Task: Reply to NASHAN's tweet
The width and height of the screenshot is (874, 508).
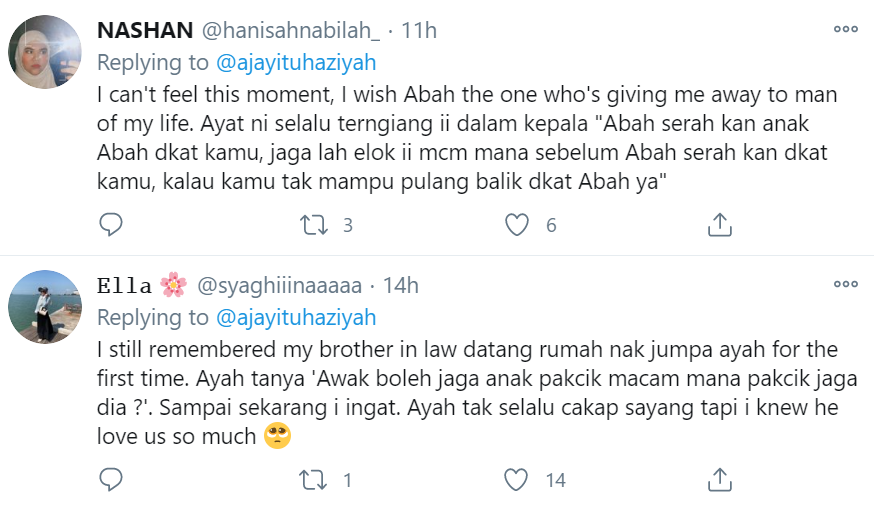Action: click(x=110, y=225)
